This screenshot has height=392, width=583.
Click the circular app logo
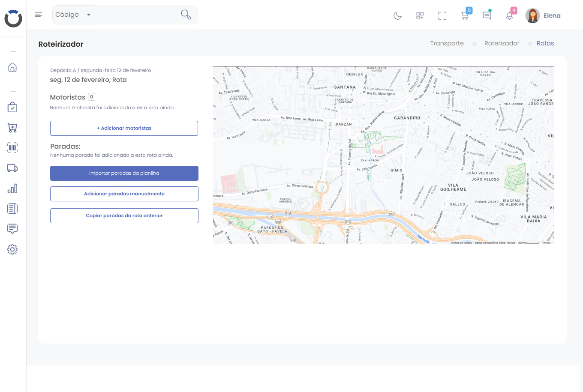(x=13, y=18)
